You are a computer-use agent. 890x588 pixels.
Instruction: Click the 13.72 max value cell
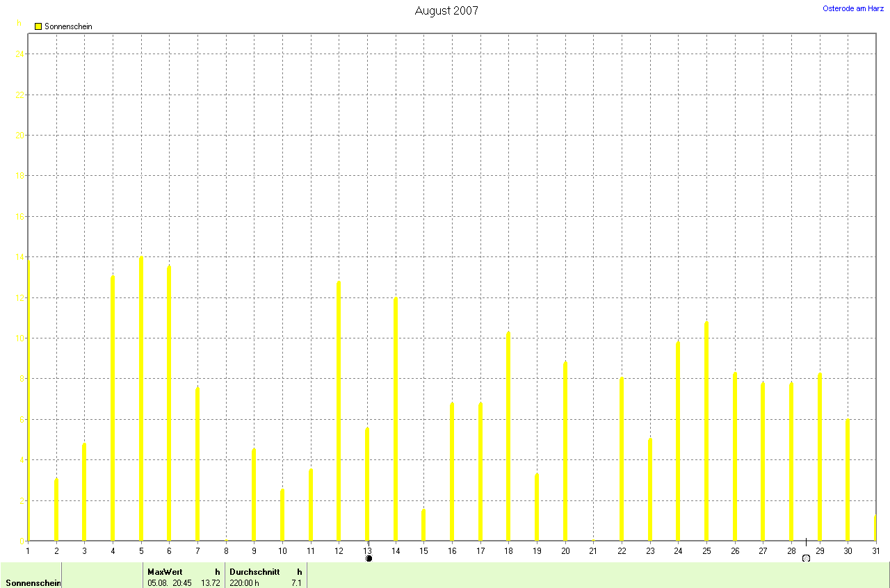coord(210,582)
